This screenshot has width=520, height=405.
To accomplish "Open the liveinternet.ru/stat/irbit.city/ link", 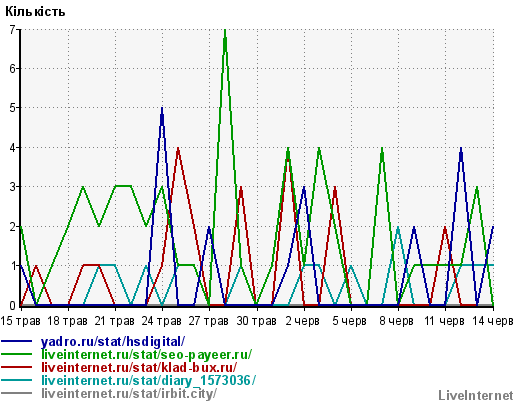I will click(129, 394).
